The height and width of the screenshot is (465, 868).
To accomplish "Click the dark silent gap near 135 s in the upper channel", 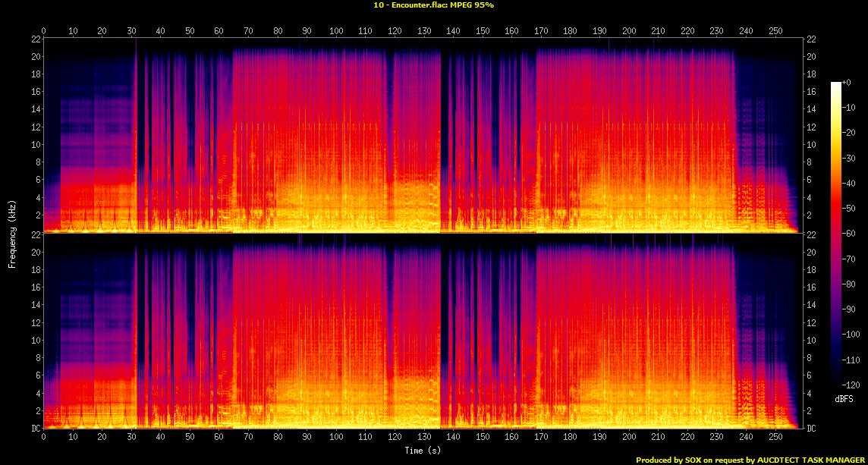I will (x=442, y=137).
